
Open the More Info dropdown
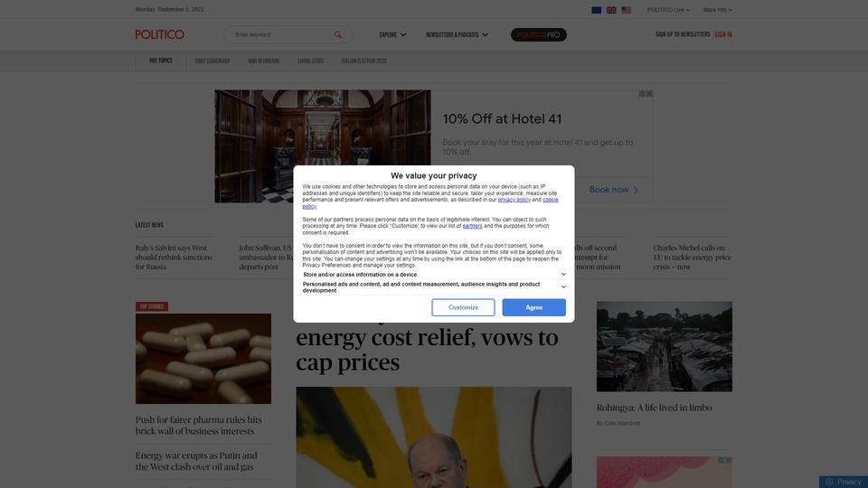717,10
